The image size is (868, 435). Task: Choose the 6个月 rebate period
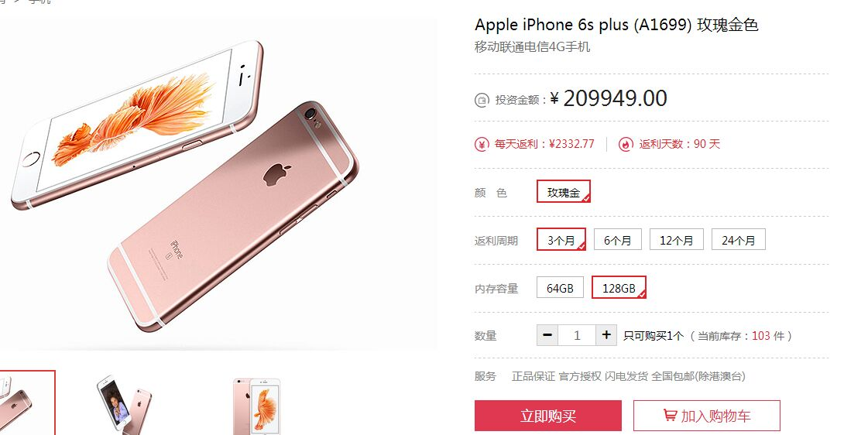[x=618, y=240]
